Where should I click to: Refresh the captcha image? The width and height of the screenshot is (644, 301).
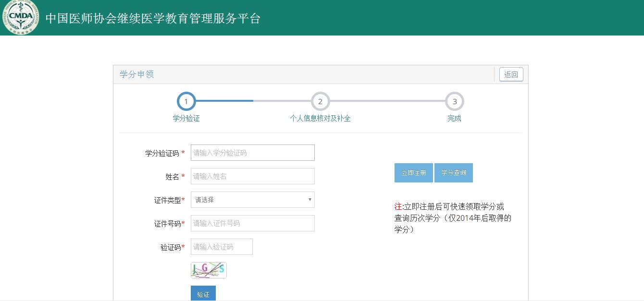(209, 270)
